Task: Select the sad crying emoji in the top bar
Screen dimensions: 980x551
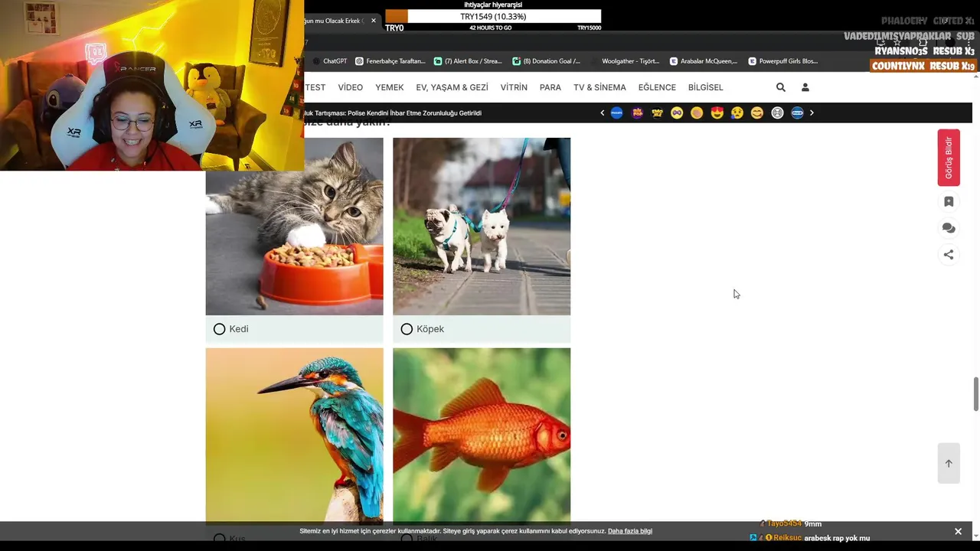Action: (x=737, y=112)
